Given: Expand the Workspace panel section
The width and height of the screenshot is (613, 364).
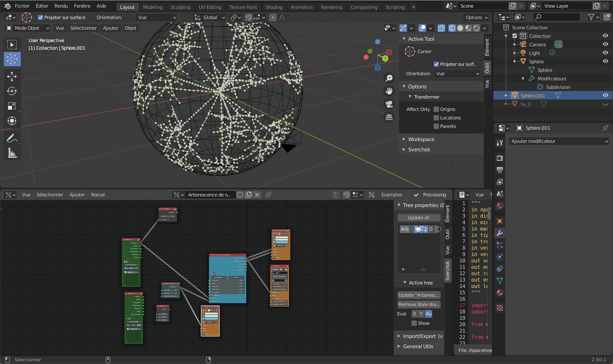Looking at the screenshot, I should tap(421, 139).
